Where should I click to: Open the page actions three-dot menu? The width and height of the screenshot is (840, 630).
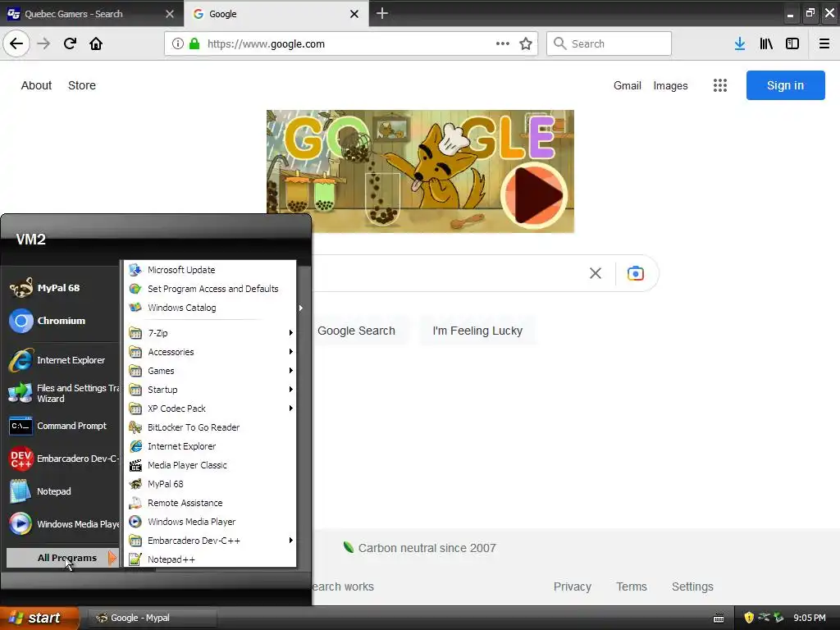pyautogui.click(x=503, y=43)
